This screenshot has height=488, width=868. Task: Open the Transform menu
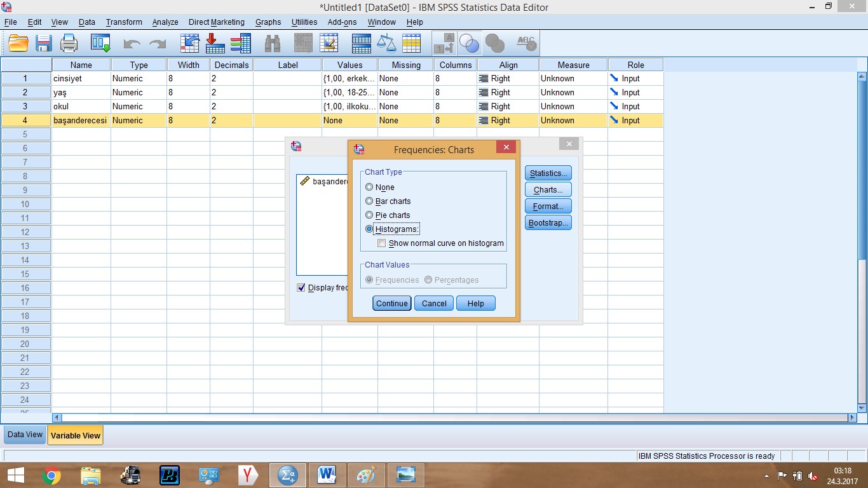coord(124,22)
